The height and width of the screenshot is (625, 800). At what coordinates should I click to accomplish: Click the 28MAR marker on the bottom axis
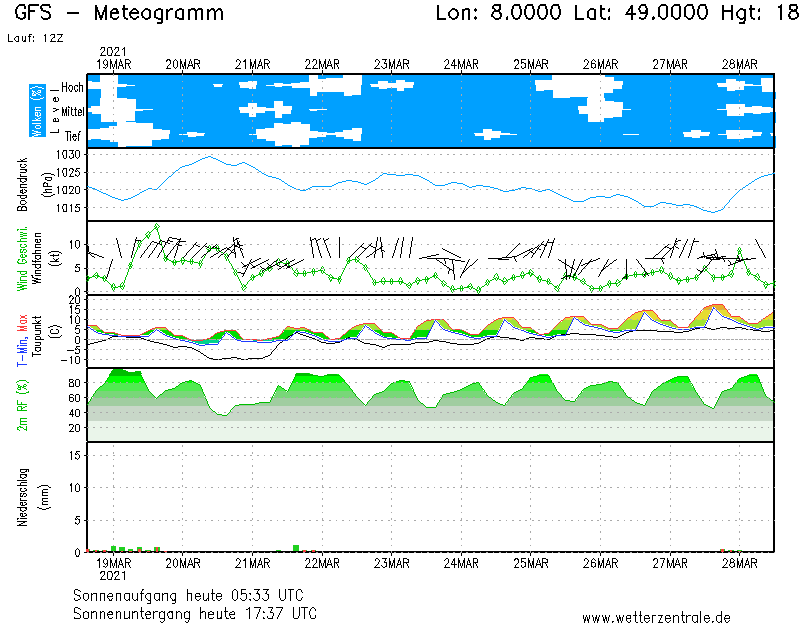[x=739, y=563]
